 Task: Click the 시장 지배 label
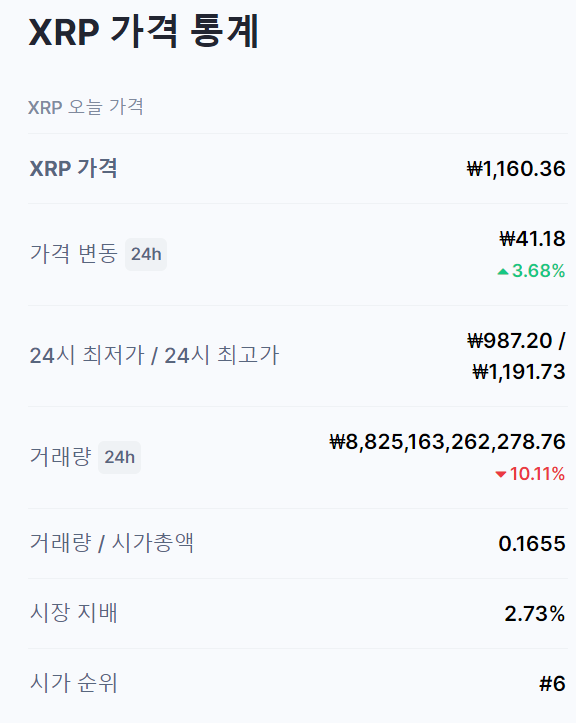click(x=74, y=613)
